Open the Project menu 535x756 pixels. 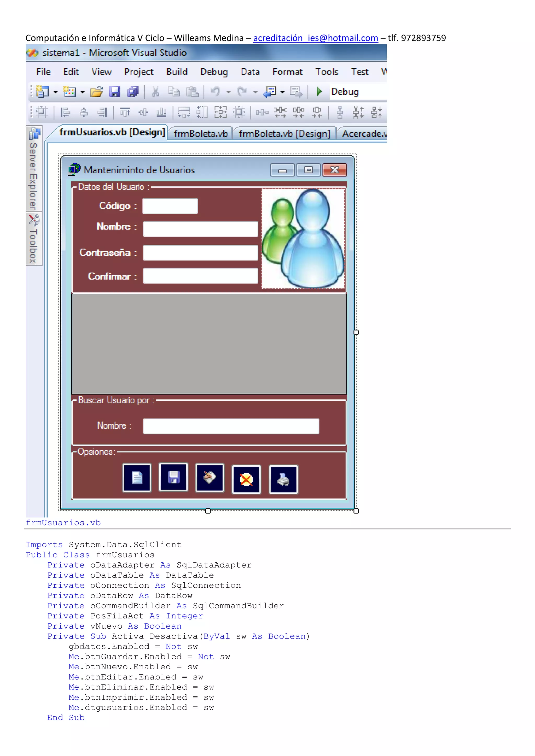coord(139,72)
